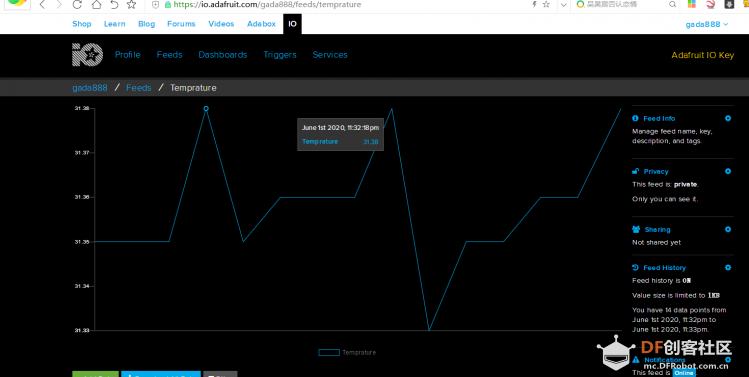Click the tooltip value 31.38

point(371,141)
